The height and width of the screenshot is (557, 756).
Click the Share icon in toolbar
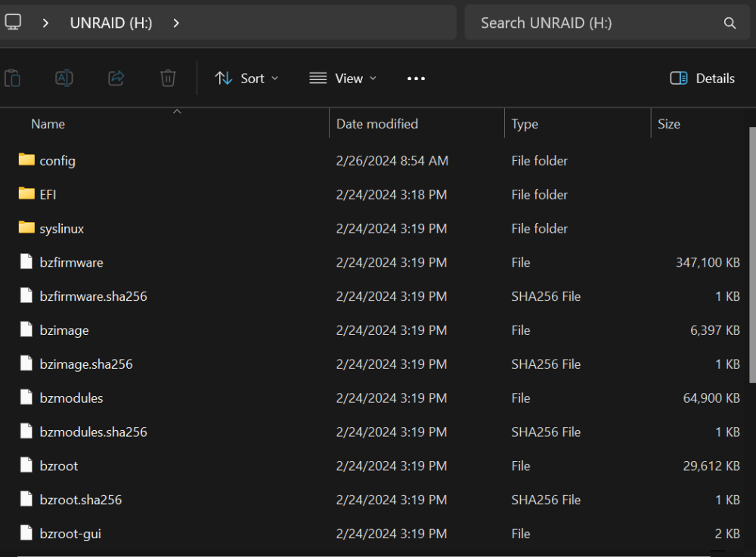[116, 78]
